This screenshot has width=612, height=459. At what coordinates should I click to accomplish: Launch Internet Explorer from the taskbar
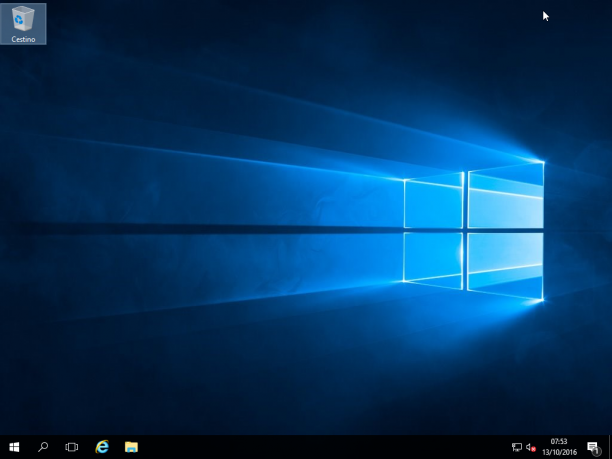[102, 447]
